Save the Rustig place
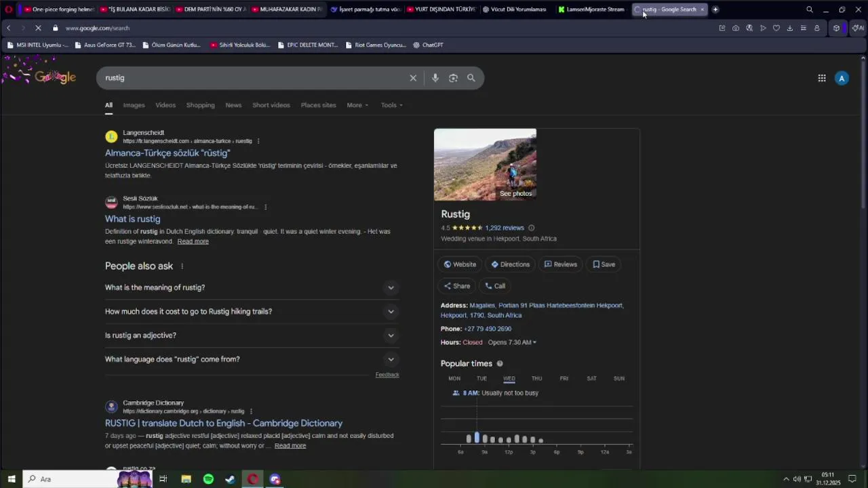The height and width of the screenshot is (488, 868). [604, 264]
